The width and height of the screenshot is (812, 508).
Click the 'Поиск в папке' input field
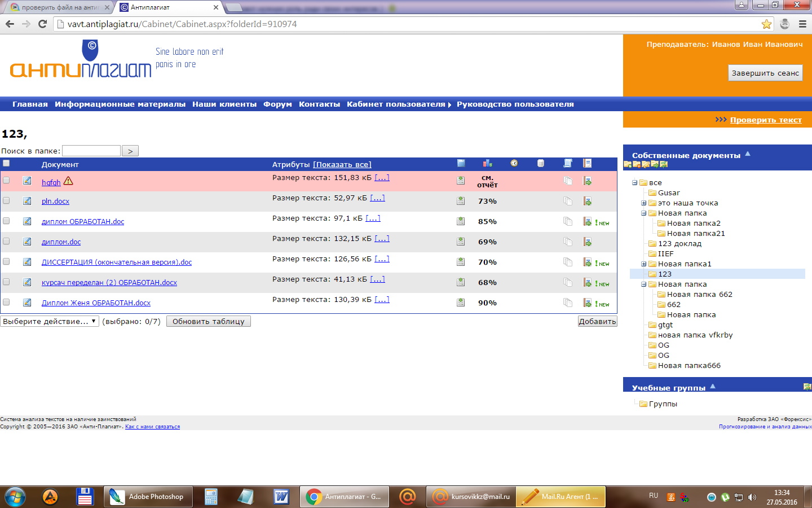click(x=91, y=151)
